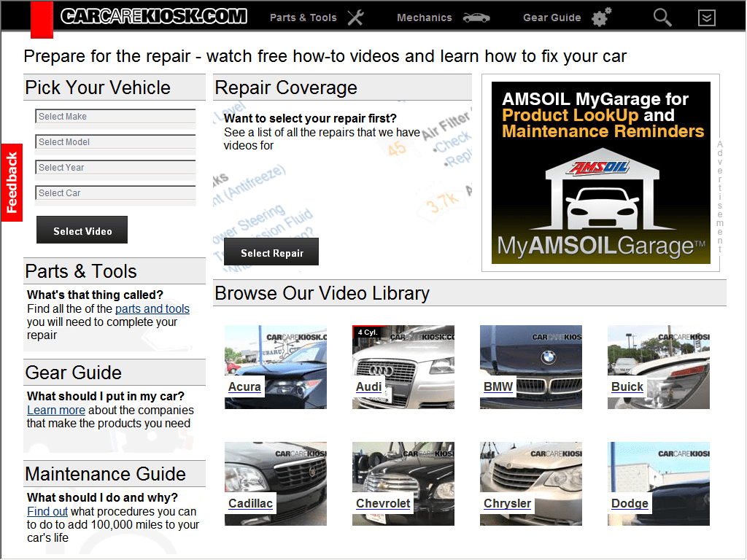Follow the Find out link
The height and width of the screenshot is (560, 747).
coord(47,512)
